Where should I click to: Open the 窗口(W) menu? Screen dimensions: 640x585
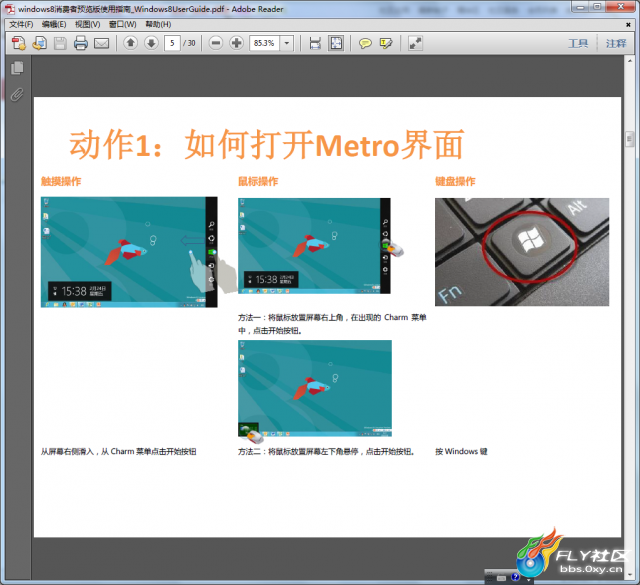122,24
